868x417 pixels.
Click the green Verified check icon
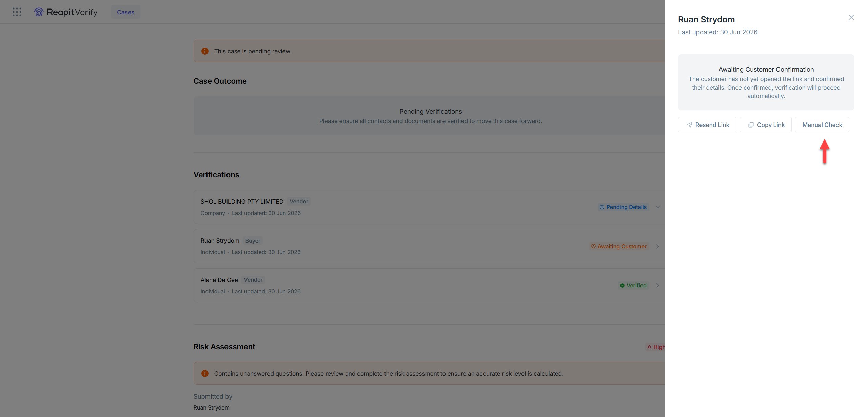click(622, 285)
